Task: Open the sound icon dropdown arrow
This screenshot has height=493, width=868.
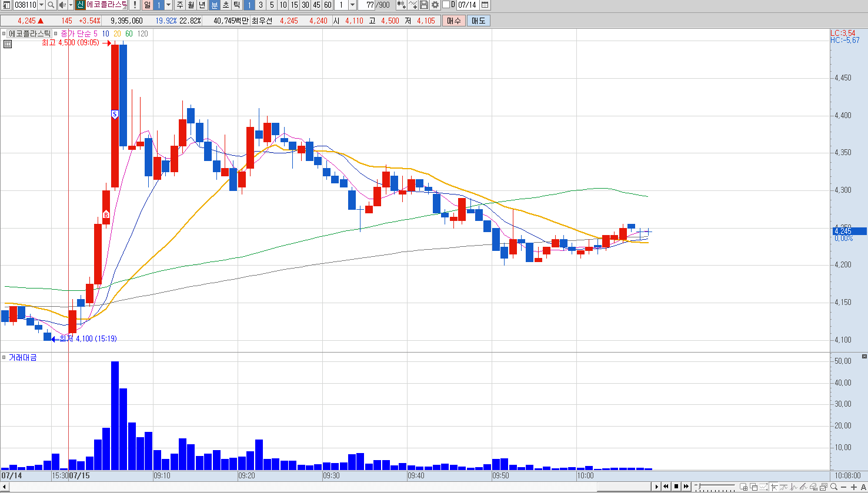Action: click(71, 5)
